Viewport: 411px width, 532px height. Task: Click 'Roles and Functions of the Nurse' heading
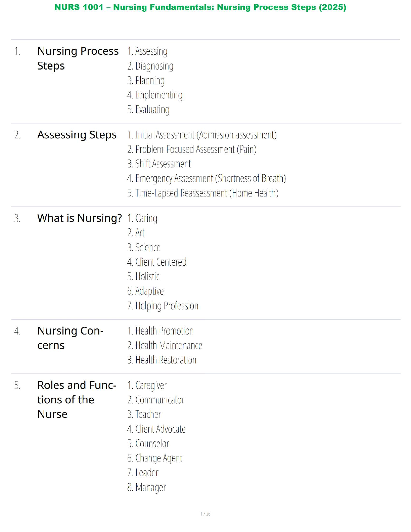pyautogui.click(x=77, y=399)
